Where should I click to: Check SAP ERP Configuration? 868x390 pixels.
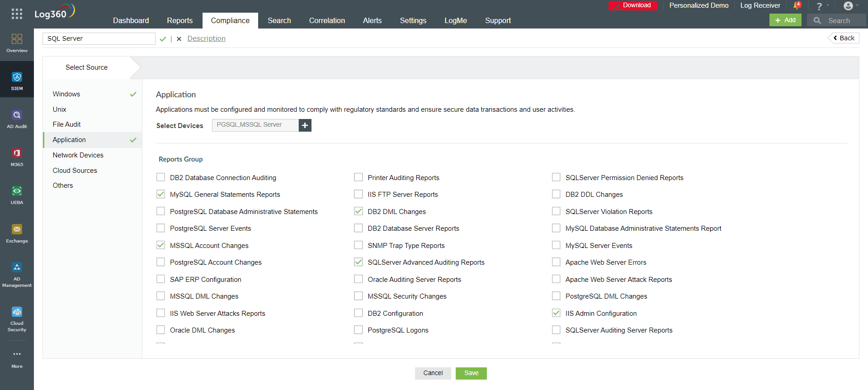coord(160,279)
